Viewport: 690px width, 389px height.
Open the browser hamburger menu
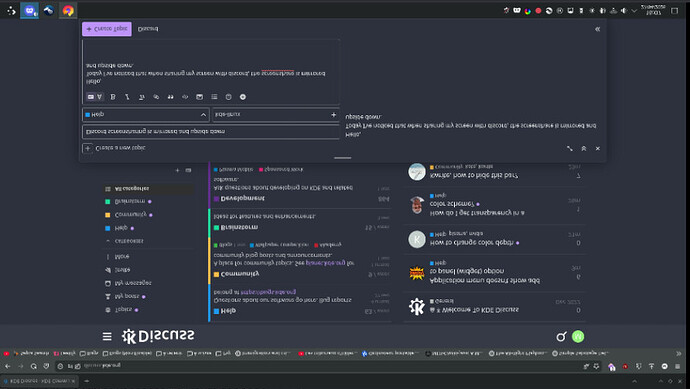click(677, 366)
